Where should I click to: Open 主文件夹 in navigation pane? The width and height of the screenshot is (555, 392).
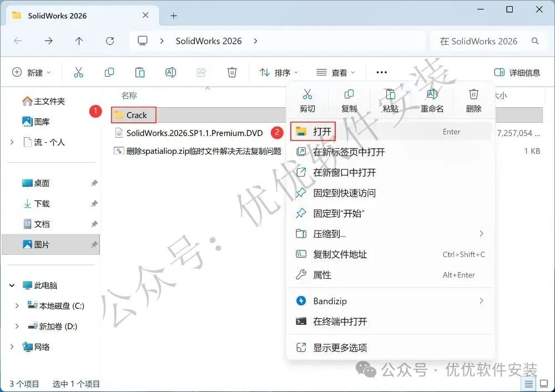pyautogui.click(x=43, y=101)
